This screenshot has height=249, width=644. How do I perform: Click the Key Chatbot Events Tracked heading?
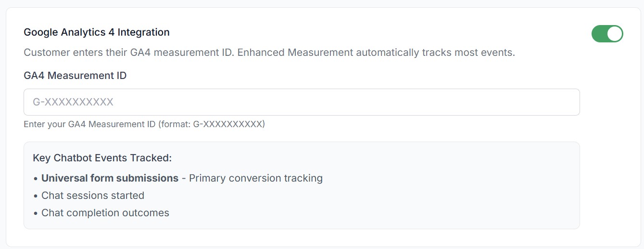pyautogui.click(x=102, y=158)
